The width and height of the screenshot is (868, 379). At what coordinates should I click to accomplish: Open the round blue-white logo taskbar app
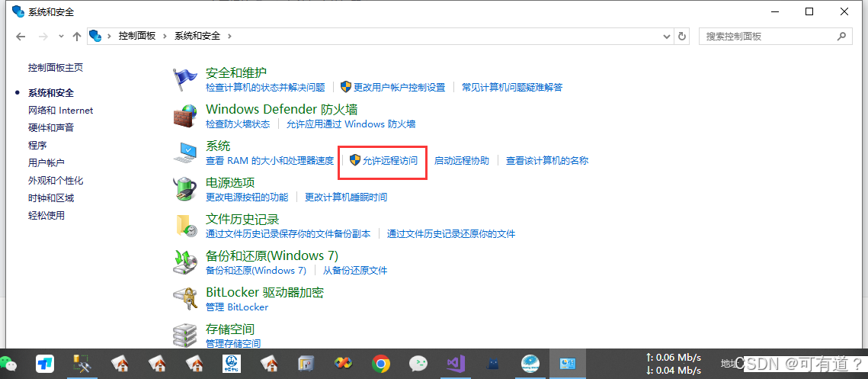tap(530, 364)
